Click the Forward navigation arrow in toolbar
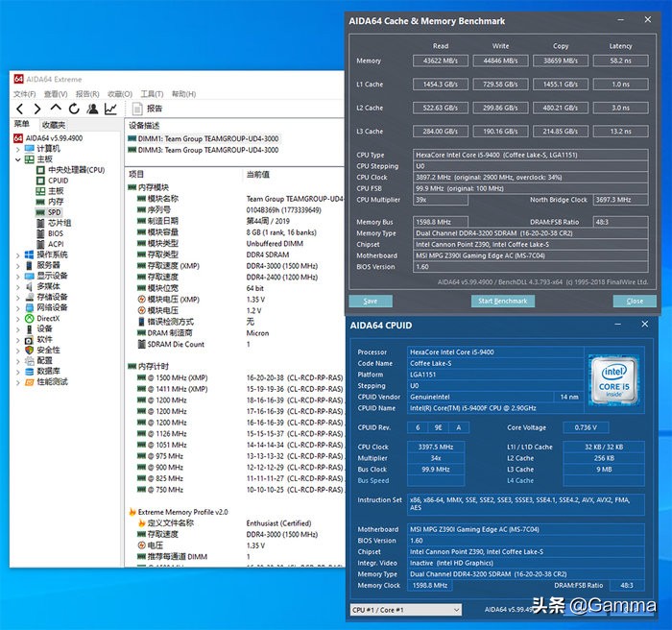Image resolution: width=672 pixels, height=630 pixels. coord(37,109)
